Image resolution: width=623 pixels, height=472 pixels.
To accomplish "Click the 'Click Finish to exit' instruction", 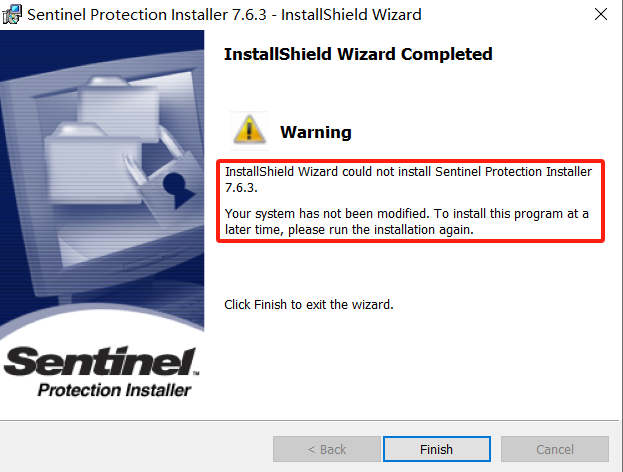I will (x=309, y=304).
